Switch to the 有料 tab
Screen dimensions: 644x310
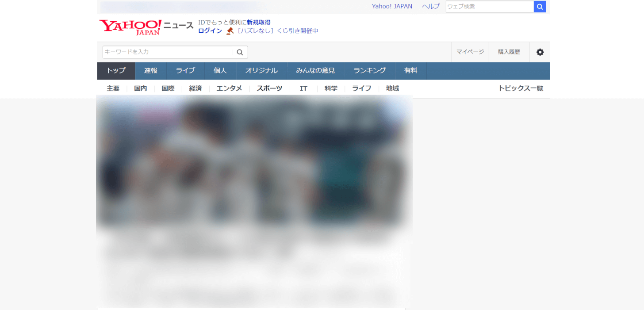410,71
